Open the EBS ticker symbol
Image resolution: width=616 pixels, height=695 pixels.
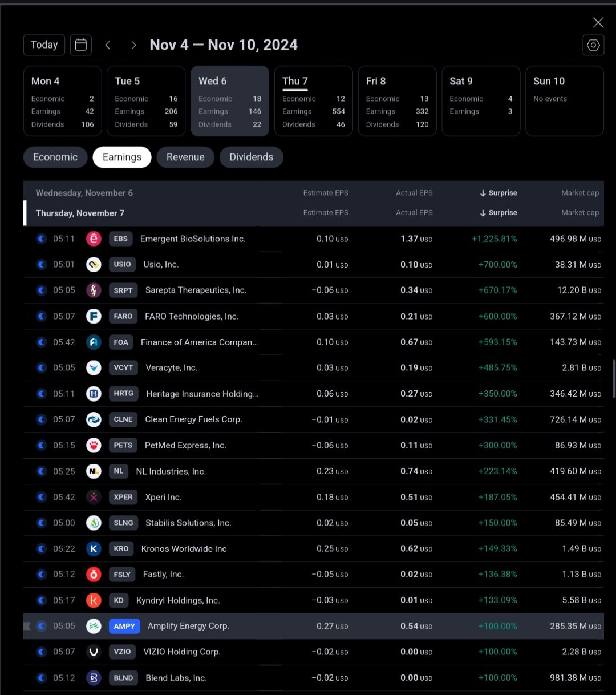pos(121,239)
